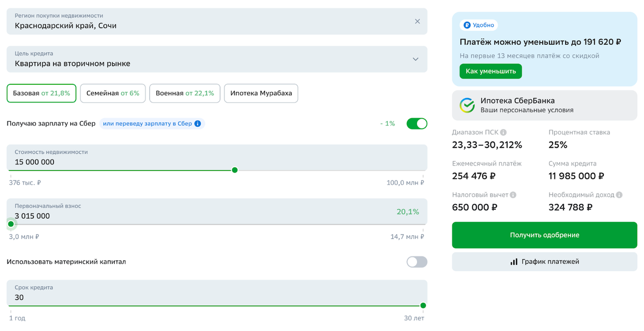
Task: Click the Первоначальный взнос input with 3 015 000
Action: pyautogui.click(x=217, y=211)
